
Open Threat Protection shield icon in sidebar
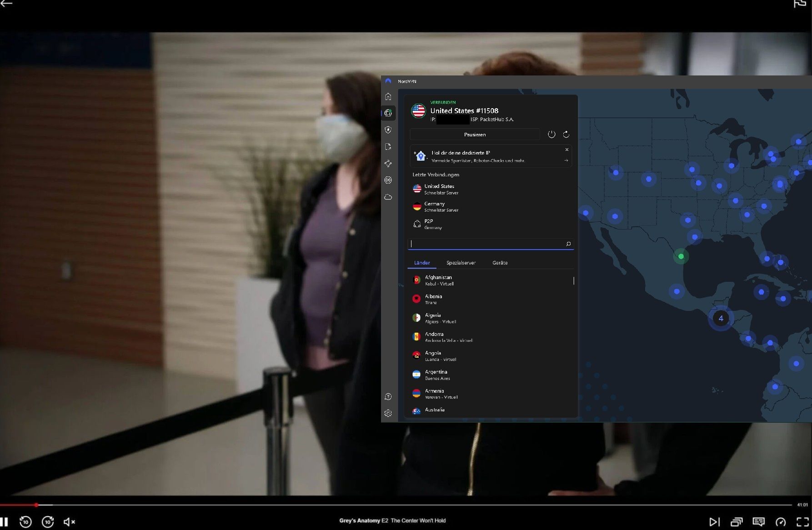[388, 130]
